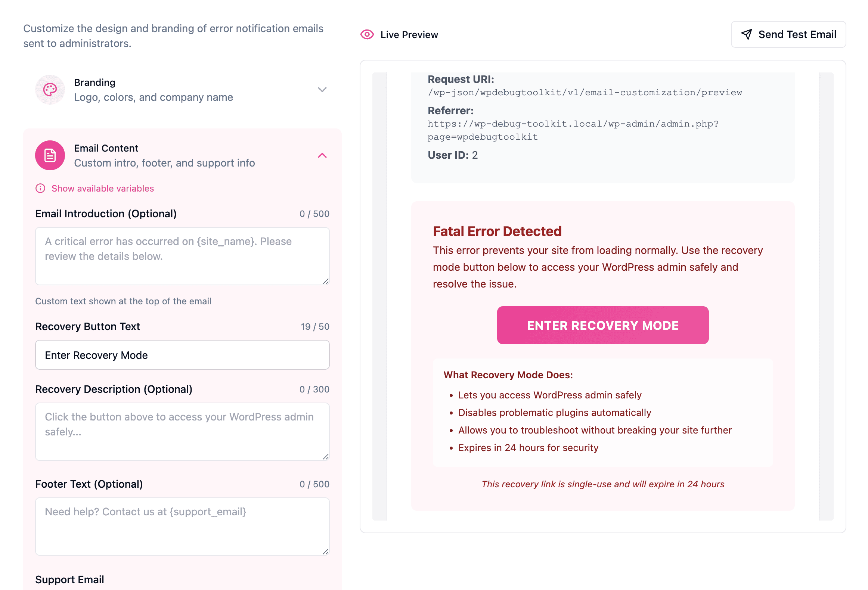The image size is (868, 590).
Task: Open the Branding settings panel header
Action: coord(153,90)
